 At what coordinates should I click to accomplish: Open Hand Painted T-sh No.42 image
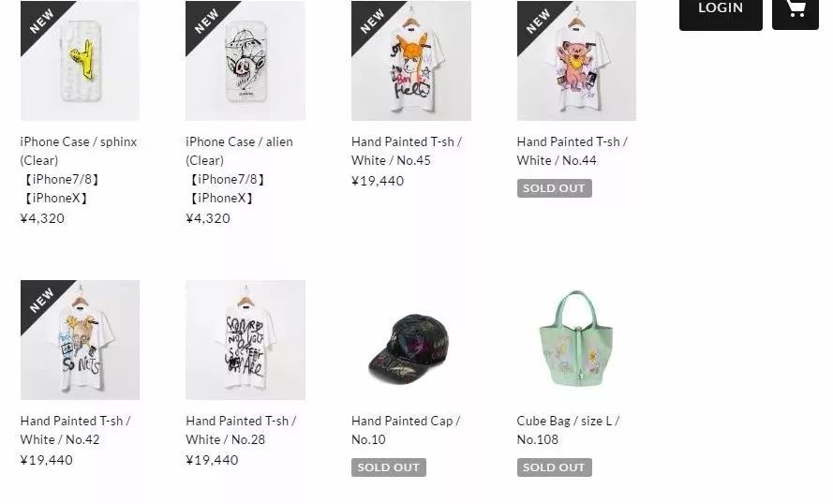pyautogui.click(x=80, y=340)
